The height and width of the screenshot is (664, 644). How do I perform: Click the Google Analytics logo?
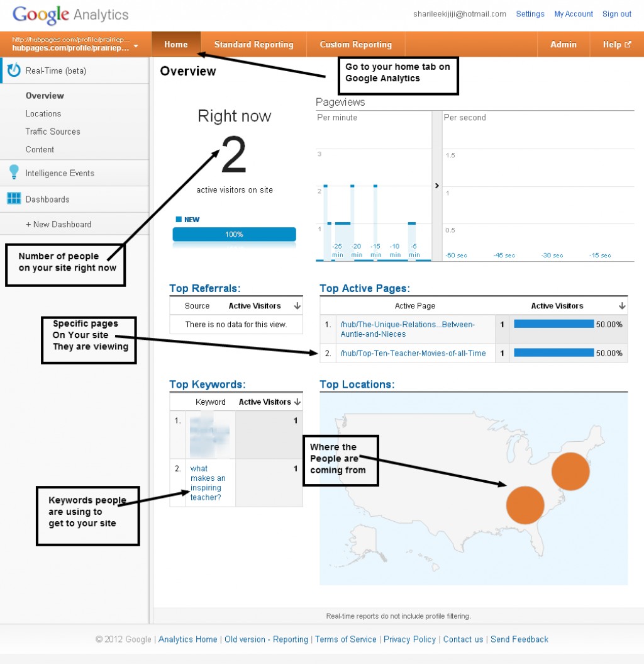tap(70, 14)
